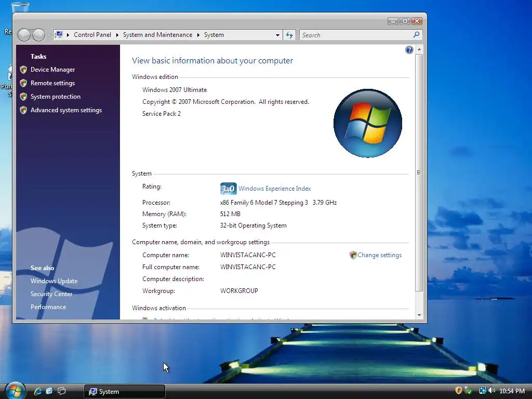Viewport: 532px width, 399px height.
Task: Click the x86 Family 6 processor value
Action: [x=278, y=203]
